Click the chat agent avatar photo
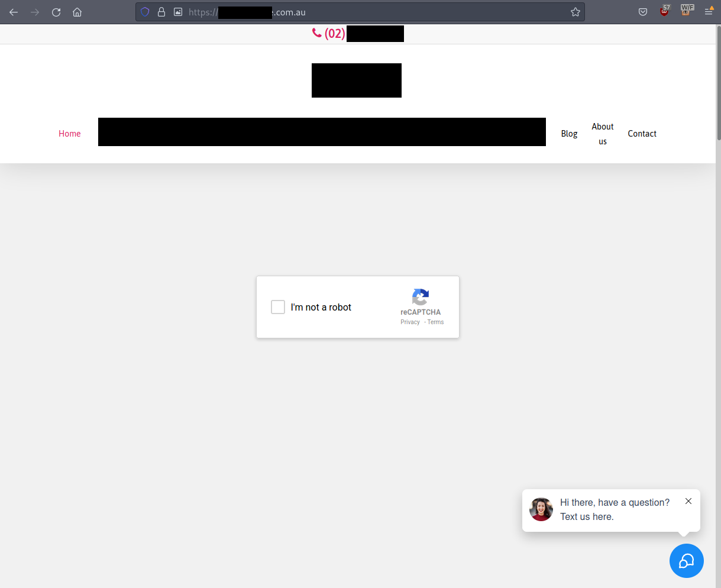 point(541,509)
